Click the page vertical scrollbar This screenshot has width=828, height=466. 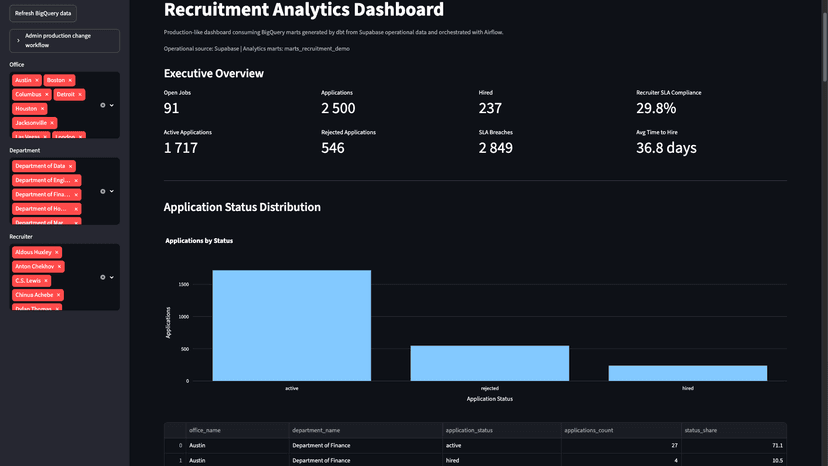824,46
